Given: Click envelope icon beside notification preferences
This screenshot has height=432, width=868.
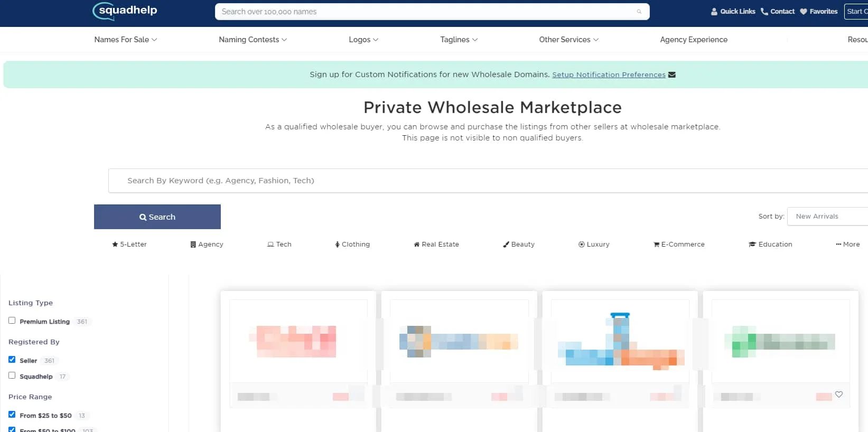Looking at the screenshot, I should point(672,74).
